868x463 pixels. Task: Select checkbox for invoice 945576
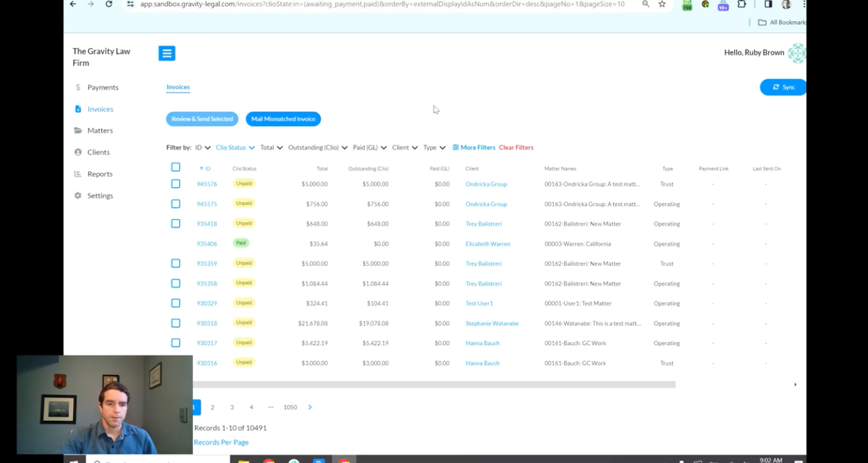click(x=176, y=184)
